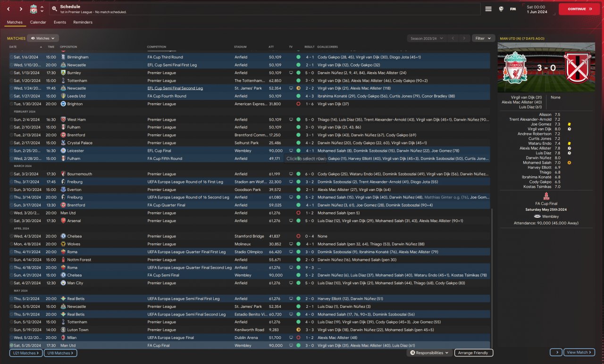
Task: Click the Luton Town club badge
Action: pyautogui.click(x=63, y=330)
